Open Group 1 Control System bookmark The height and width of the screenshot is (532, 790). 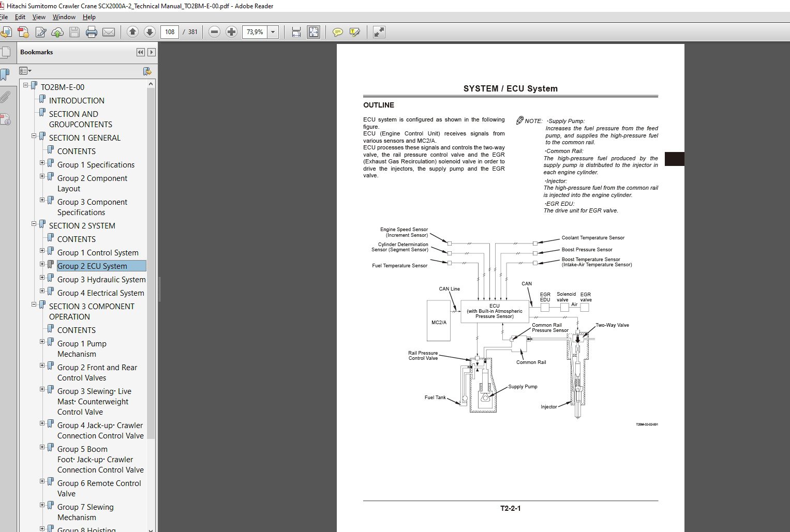[98, 253]
